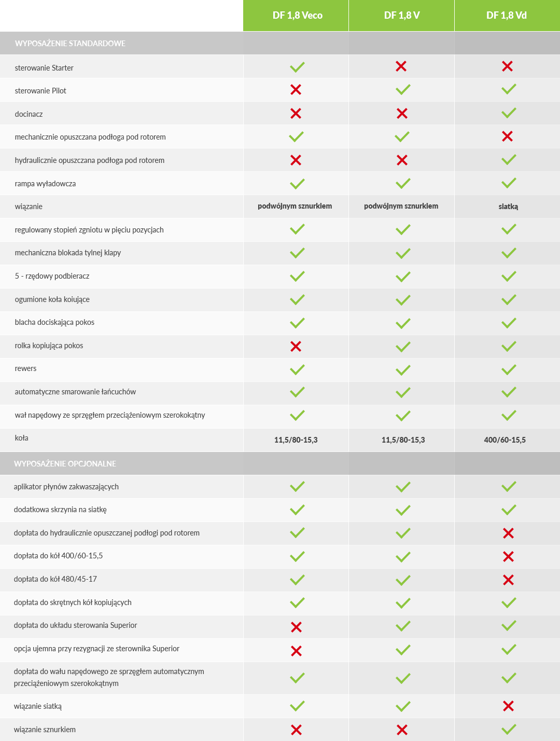560x741 pixels.
Task: Select the DF 1,8 Veco column header
Action: coord(297,16)
